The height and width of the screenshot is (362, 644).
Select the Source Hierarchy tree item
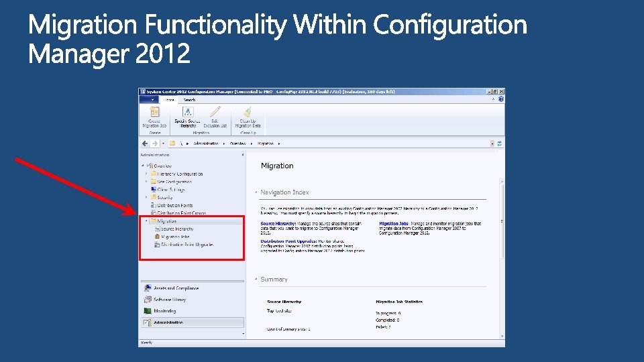[x=177, y=229]
